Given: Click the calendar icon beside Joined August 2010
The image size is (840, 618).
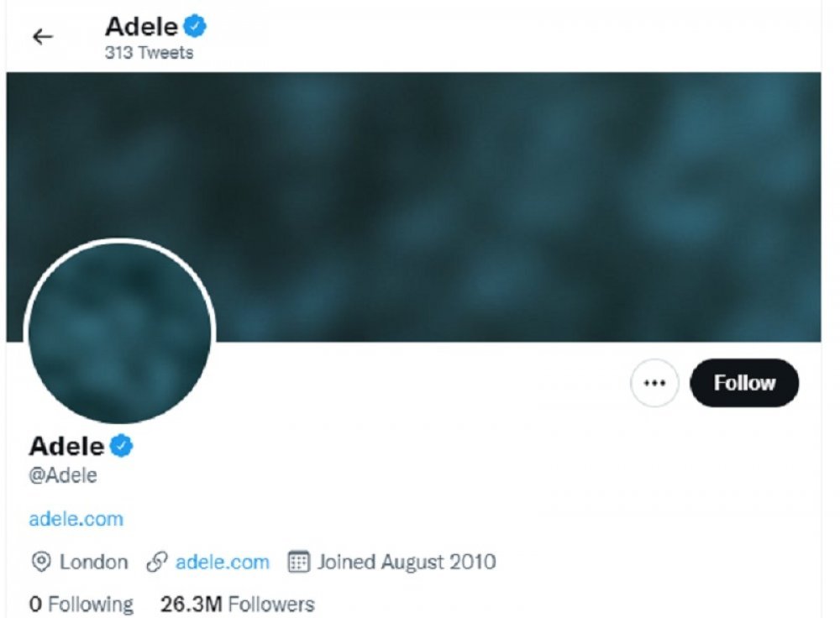Looking at the screenshot, I should (298, 562).
